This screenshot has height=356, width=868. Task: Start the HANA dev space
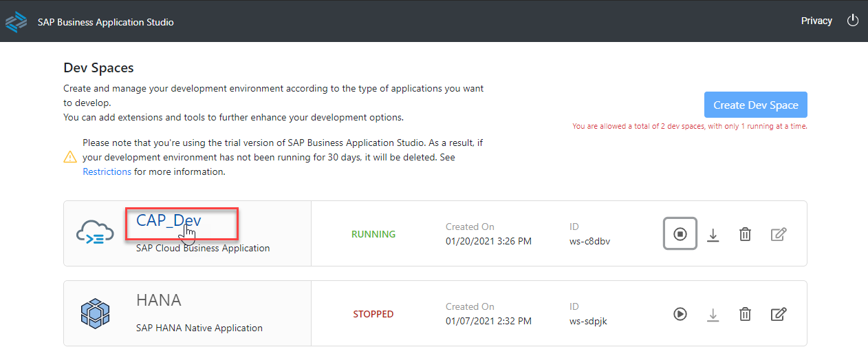680,314
